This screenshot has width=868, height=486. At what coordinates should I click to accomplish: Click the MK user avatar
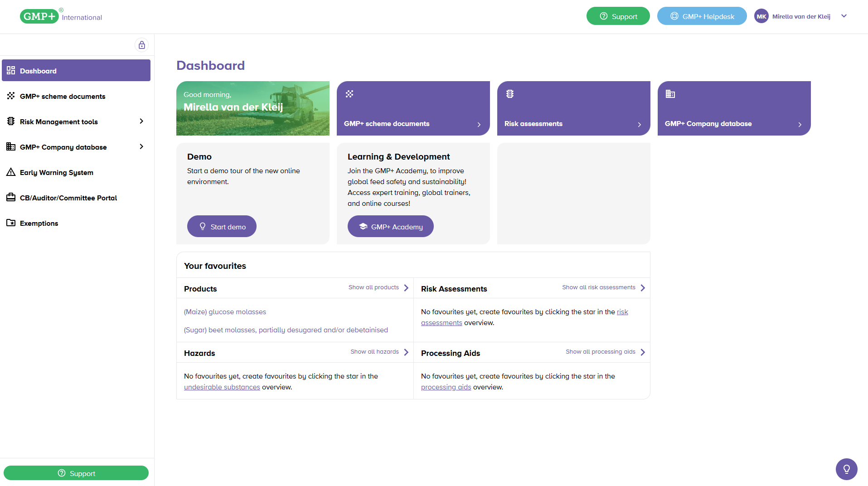pos(761,16)
